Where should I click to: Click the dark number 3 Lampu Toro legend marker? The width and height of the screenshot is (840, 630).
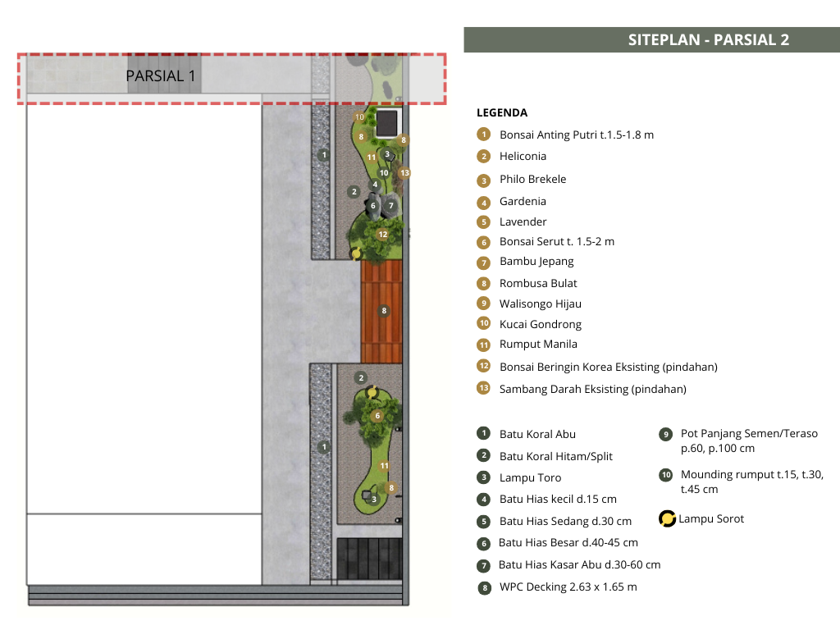click(x=484, y=477)
